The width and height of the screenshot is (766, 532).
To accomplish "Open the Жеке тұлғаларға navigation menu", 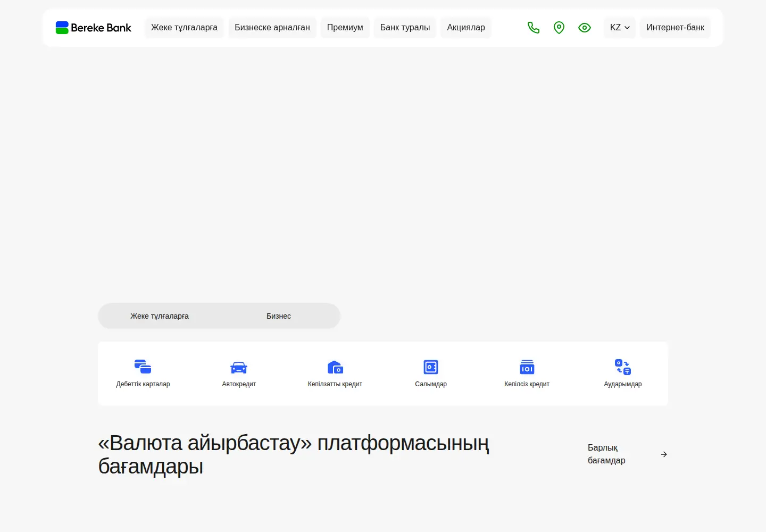I will [x=184, y=28].
